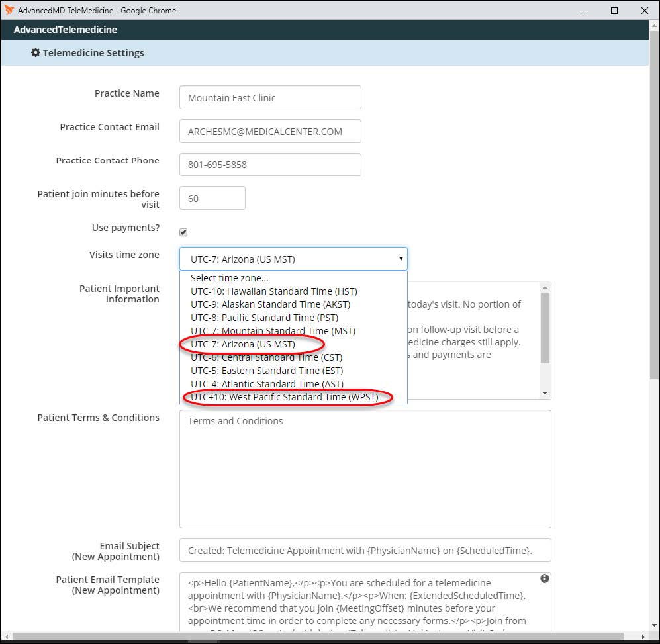660x644 pixels.
Task: Click the Practice Contact Phone field
Action: point(270,165)
